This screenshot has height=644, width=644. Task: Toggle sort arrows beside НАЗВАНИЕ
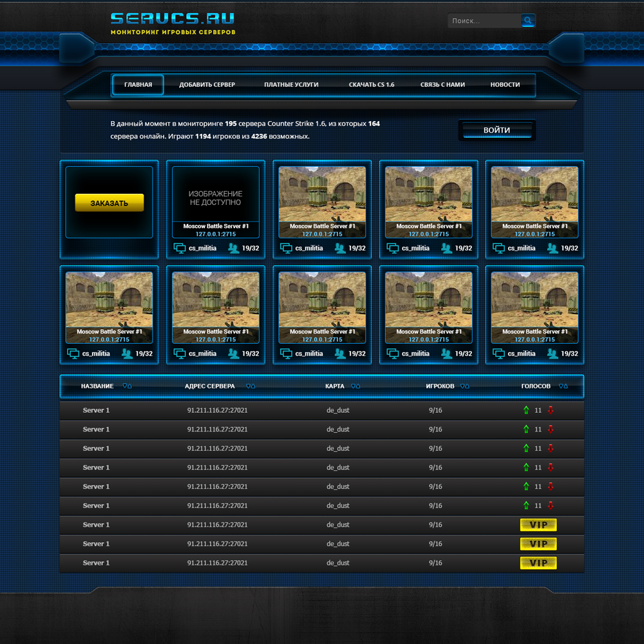point(127,386)
